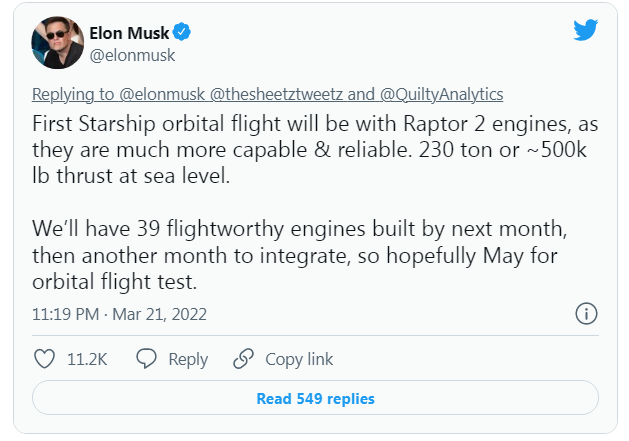The height and width of the screenshot is (441, 629).
Task: Open Read 549 replies
Action: coord(315,399)
